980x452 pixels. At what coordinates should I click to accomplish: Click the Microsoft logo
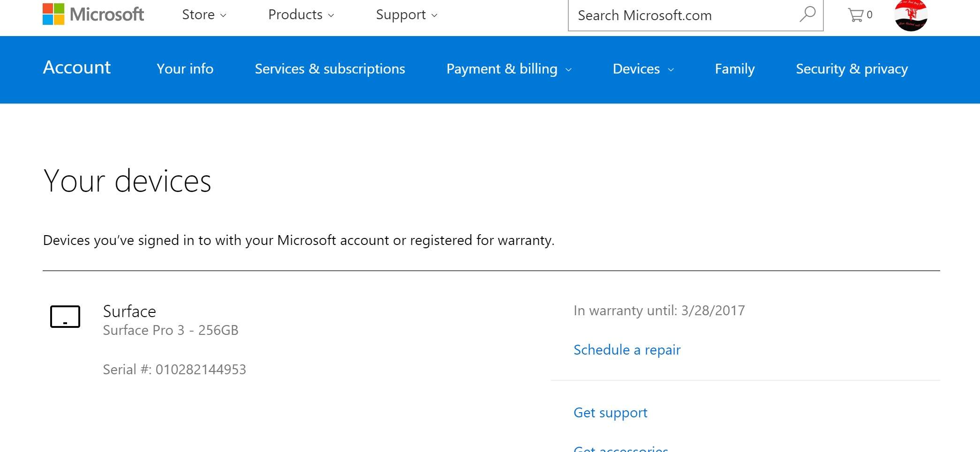(93, 14)
